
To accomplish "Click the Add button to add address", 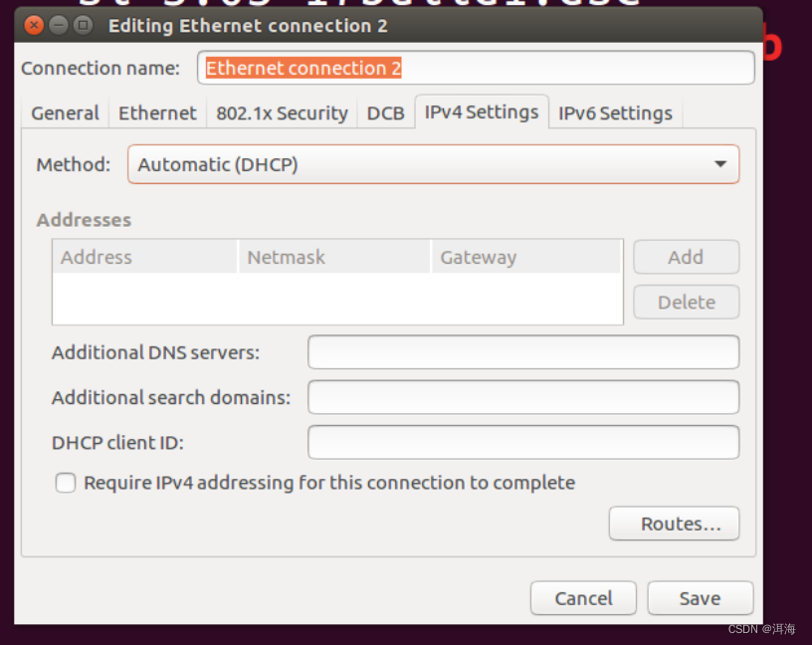I will tap(686, 257).
